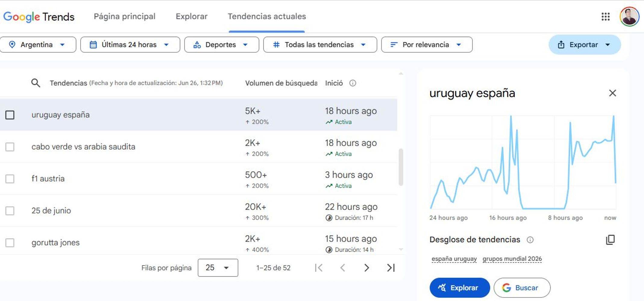Image resolution: width=644 pixels, height=301 pixels.
Task: Open the Exportar dropdown button
Action: (585, 45)
